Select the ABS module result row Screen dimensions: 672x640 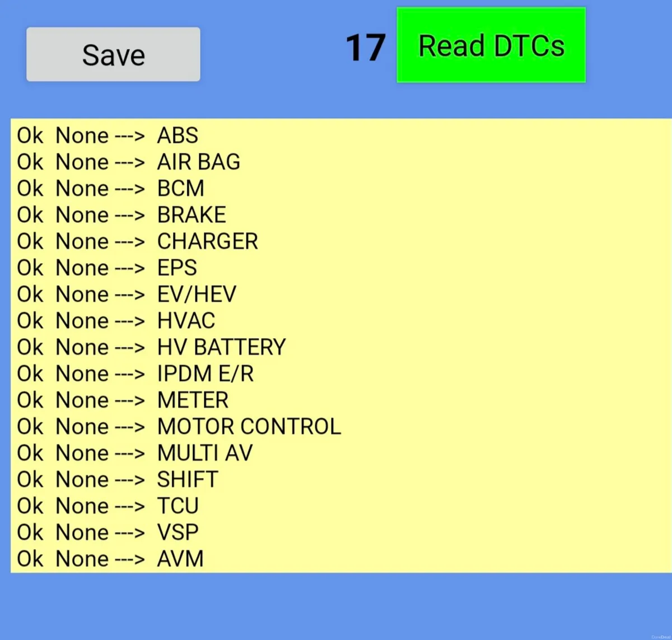point(106,135)
